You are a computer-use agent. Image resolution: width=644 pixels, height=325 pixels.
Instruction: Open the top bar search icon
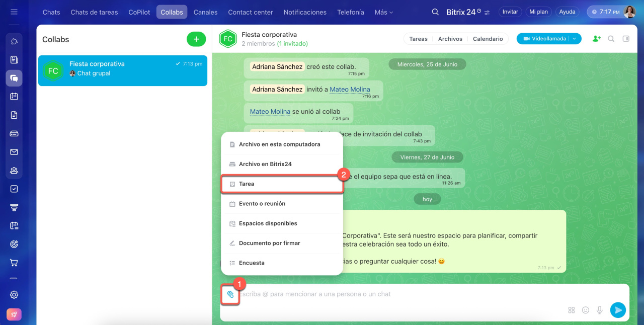435,12
